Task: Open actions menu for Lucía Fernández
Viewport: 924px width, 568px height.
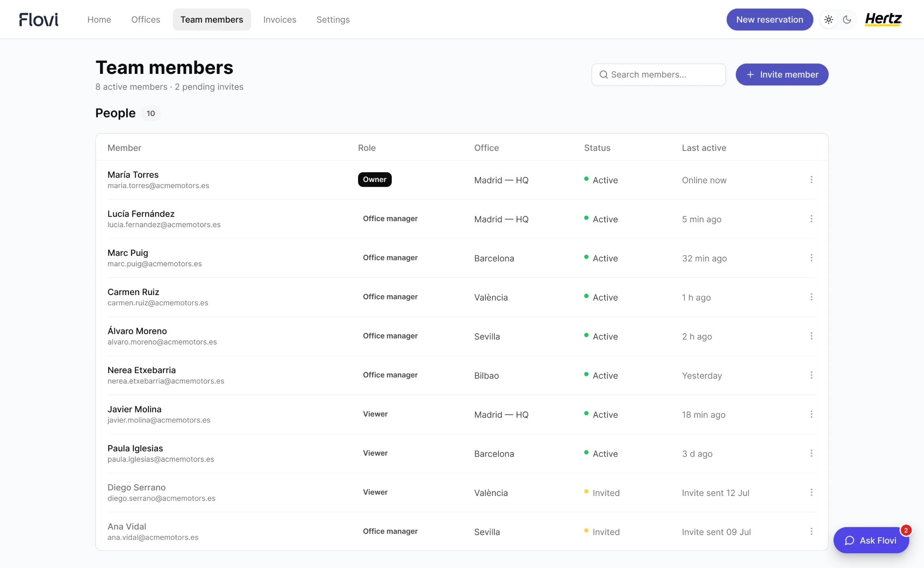Action: [811, 219]
